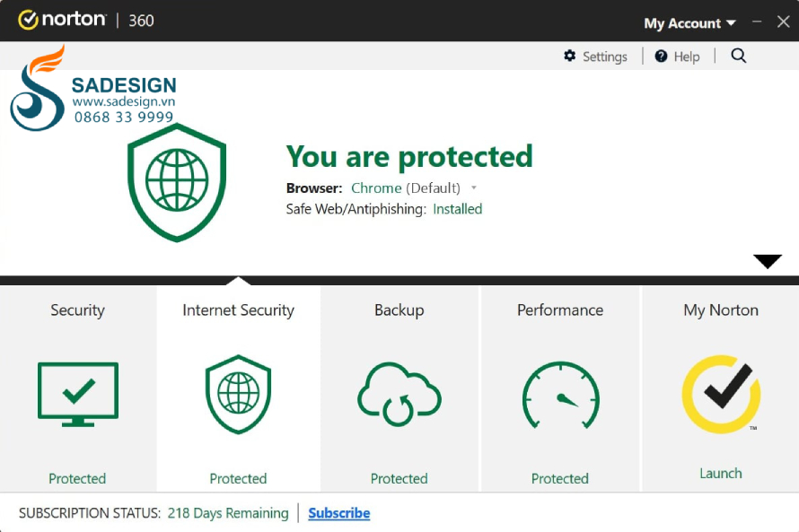Click Protected status under Internet Security
The height and width of the screenshot is (532, 799).
pyautogui.click(x=238, y=478)
